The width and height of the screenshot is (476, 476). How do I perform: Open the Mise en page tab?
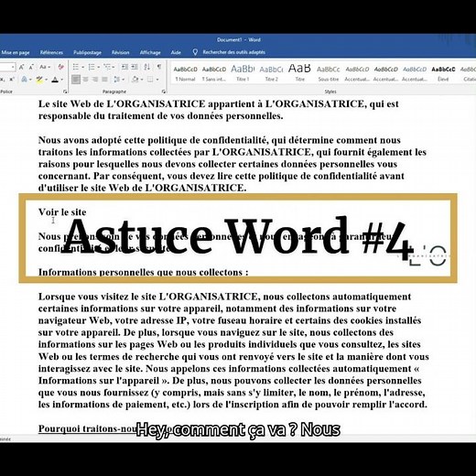pos(16,52)
